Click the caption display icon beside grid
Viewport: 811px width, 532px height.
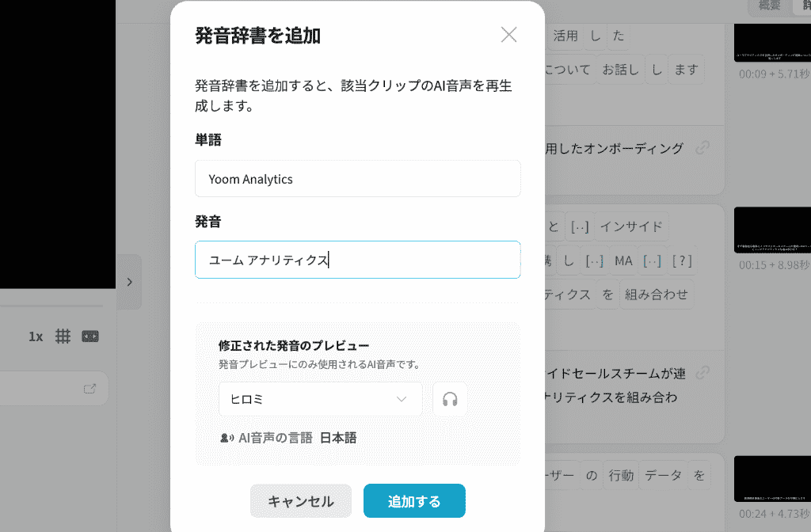(90, 336)
